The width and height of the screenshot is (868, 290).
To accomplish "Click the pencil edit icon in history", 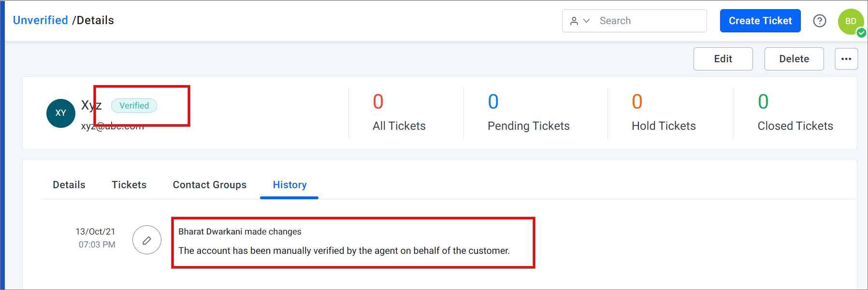I will pos(147,240).
